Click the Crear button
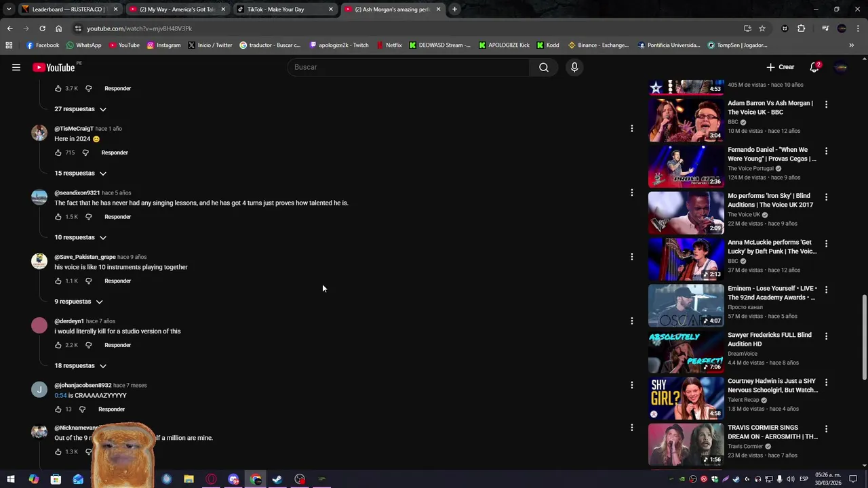Viewport: 868px width, 488px height. point(781,67)
